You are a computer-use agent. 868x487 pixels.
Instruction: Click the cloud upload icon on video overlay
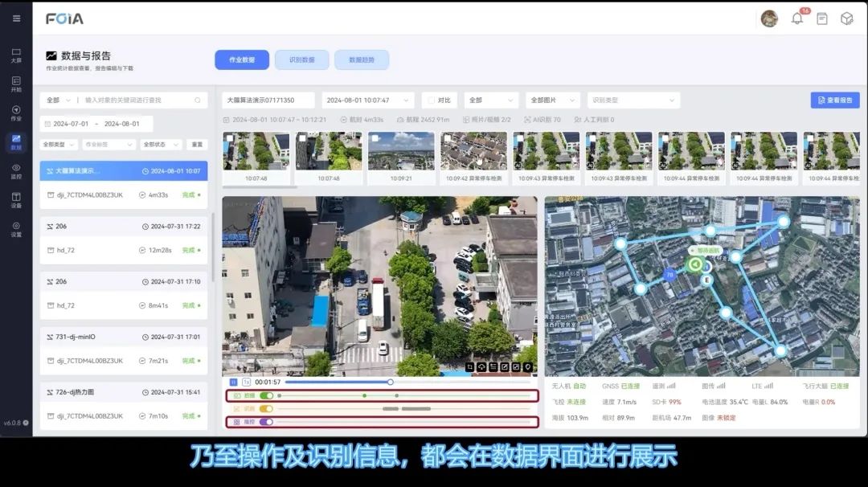(481, 367)
